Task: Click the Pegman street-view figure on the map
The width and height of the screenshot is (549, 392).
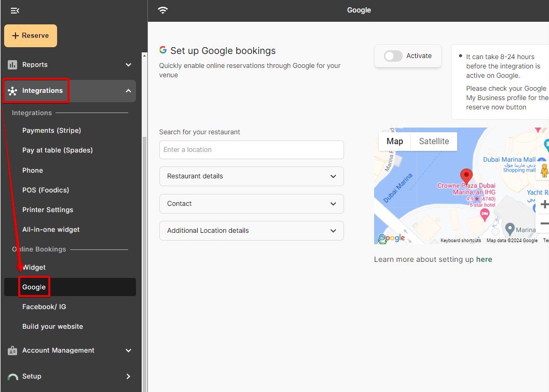Action: [544, 170]
